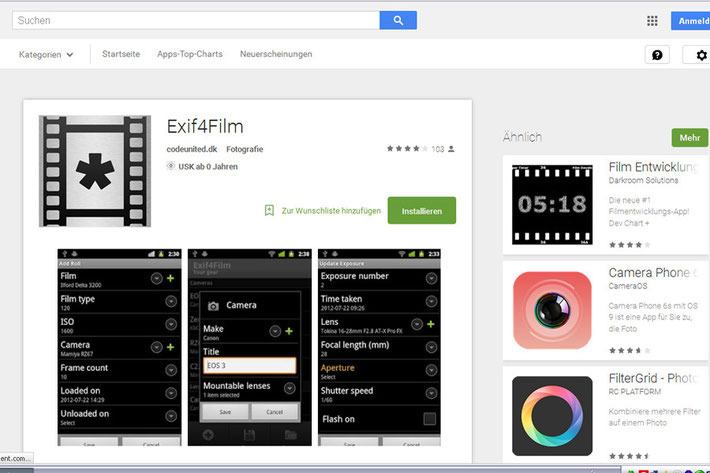The image size is (710, 473).
Task: Open FilterGrid color ring app icon
Action: (x=552, y=416)
